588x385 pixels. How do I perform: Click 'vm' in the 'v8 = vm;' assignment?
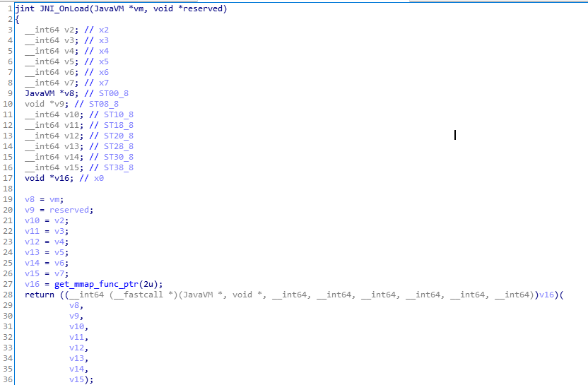(54, 199)
